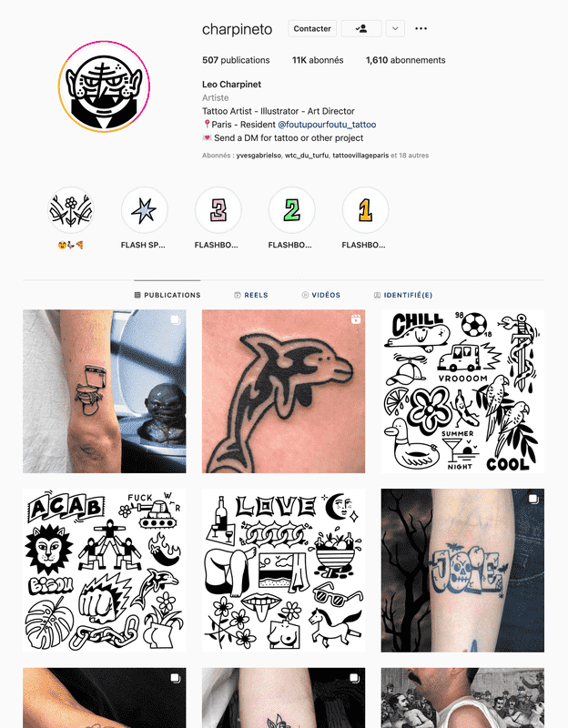This screenshot has width=568, height=728.
Task: Open the dolphin tattoo reel post
Action: tap(283, 391)
